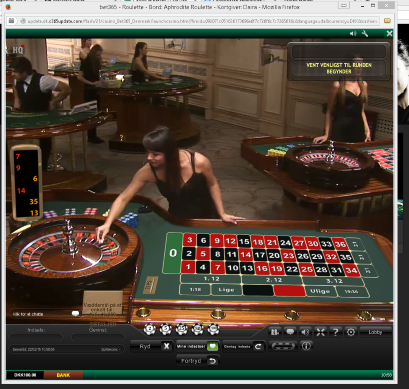Click the Firefox logo in title bar
The height and width of the screenshot is (389, 409).
[8, 7]
